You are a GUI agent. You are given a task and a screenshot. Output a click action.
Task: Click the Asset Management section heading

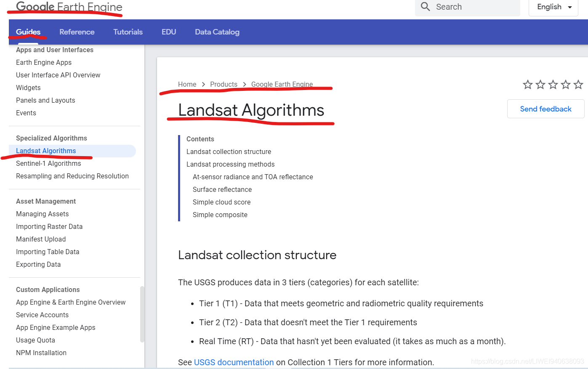46,201
